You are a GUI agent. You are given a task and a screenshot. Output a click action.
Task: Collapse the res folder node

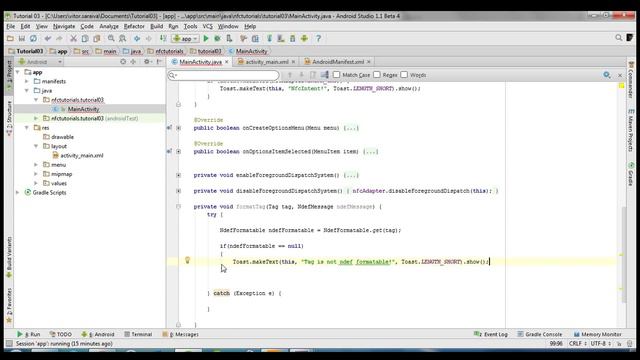[x=27, y=128]
